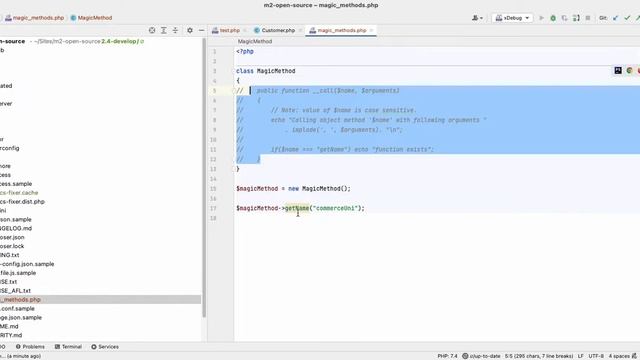Click the "commerceUni" string argument
640x360 pixels.
[x=335, y=208]
